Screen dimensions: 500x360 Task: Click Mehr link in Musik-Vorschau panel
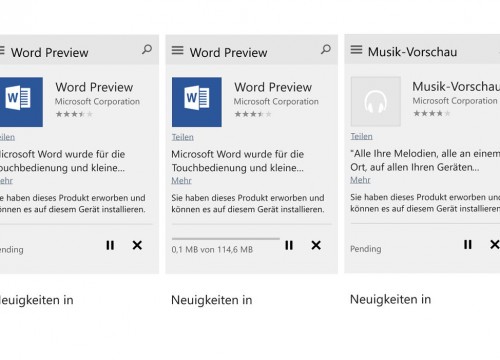point(360,180)
